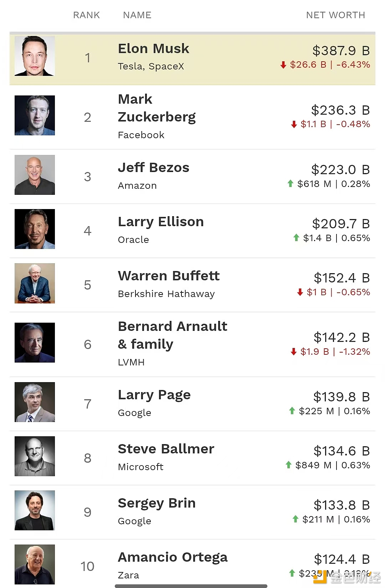Open Mark Zuckerberg's portrait thumbnail
This screenshot has height=588, width=385.
point(35,115)
